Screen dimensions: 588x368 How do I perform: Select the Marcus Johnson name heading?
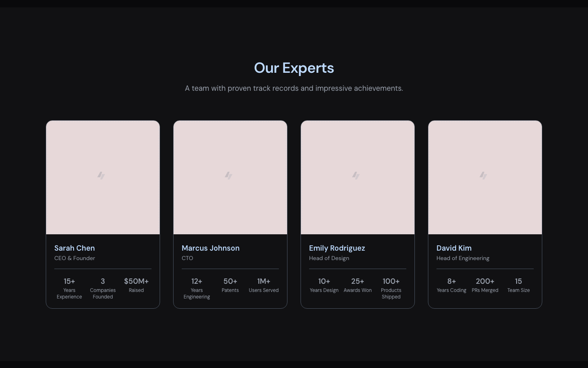(x=210, y=248)
